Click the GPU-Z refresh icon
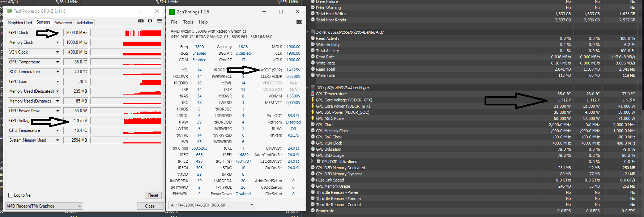644x217 pixels. (150, 21)
